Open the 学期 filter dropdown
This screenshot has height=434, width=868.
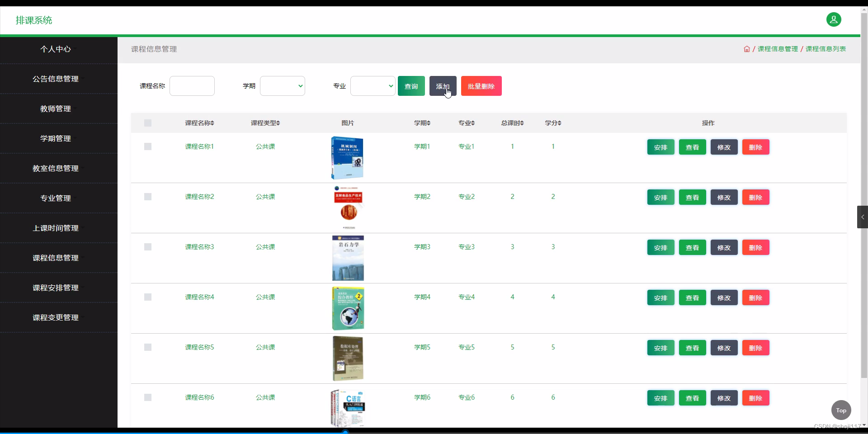click(283, 86)
